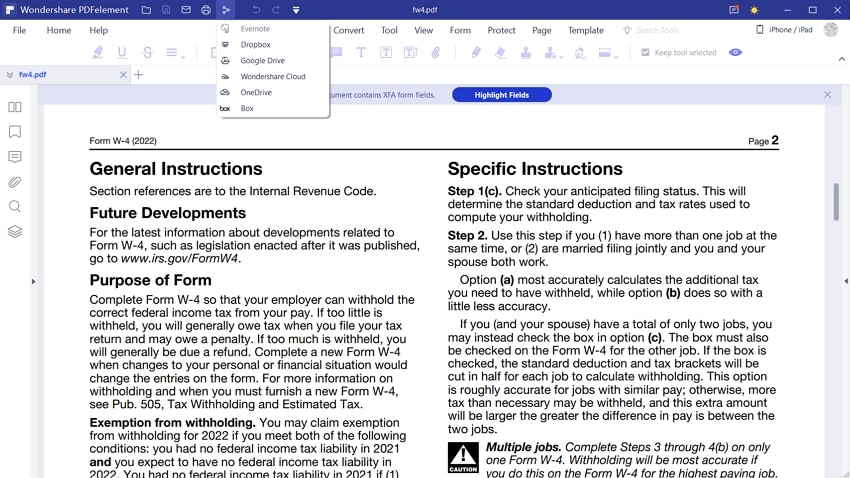The width and height of the screenshot is (850, 478).
Task: Open the bookmarks panel in sidebar
Action: pos(15,132)
